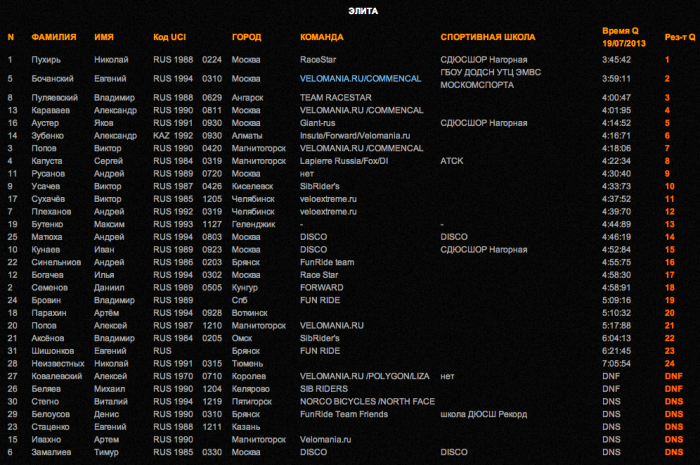This screenshot has height=465, width=700.
Task: Select the surname Неизвестных
Action: [x=58, y=364]
